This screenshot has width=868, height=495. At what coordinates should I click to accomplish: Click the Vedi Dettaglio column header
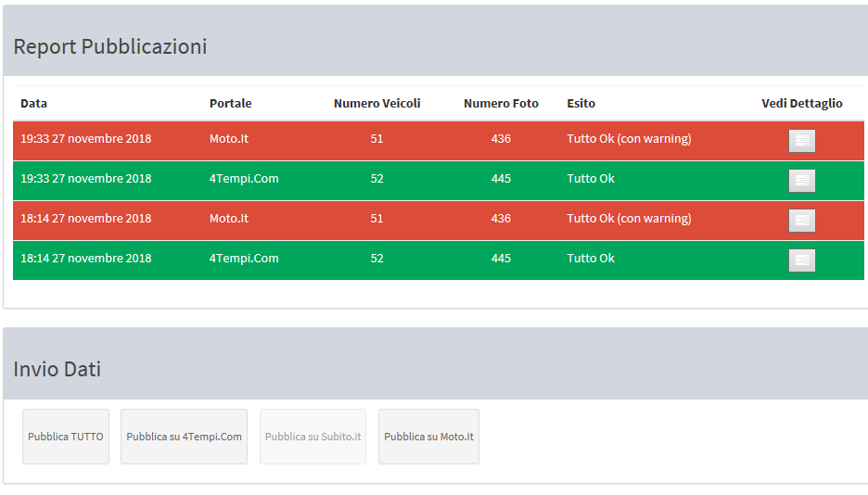[801, 104]
